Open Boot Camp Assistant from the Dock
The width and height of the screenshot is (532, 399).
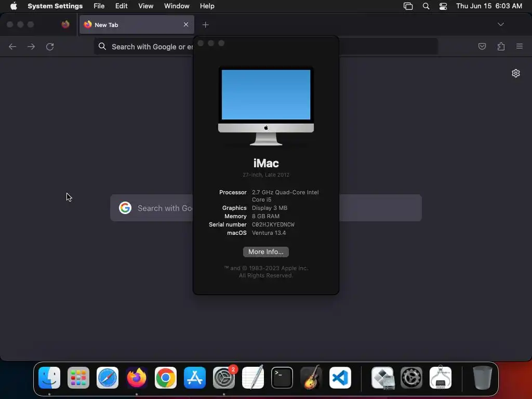[382, 378]
